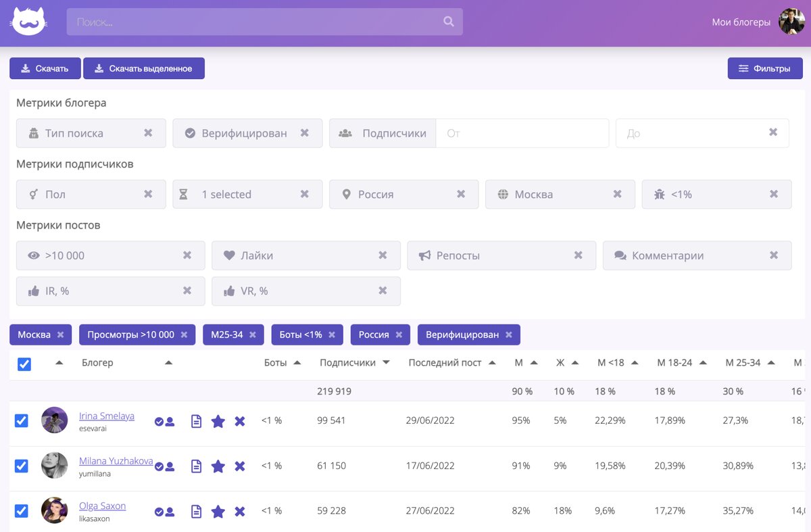Open the Лайки filter

[306, 256]
